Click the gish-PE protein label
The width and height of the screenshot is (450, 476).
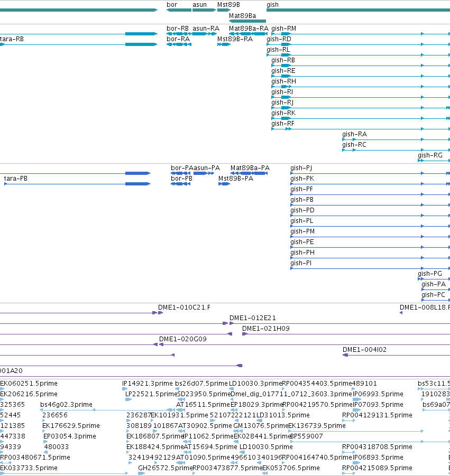[302, 242]
